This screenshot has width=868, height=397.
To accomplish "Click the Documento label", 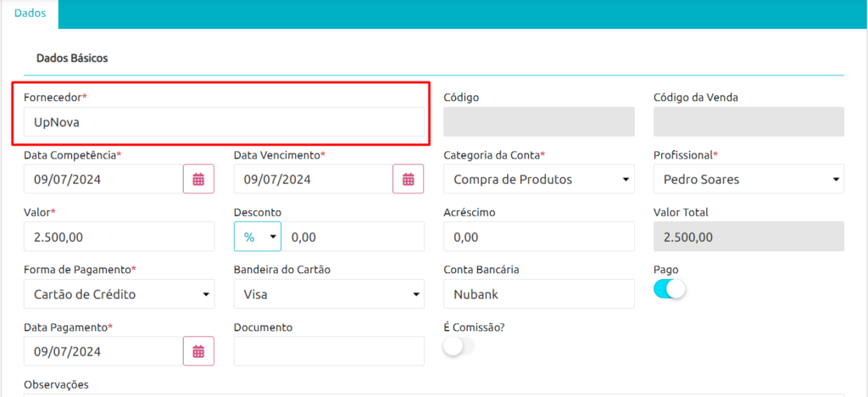I will point(263,327).
